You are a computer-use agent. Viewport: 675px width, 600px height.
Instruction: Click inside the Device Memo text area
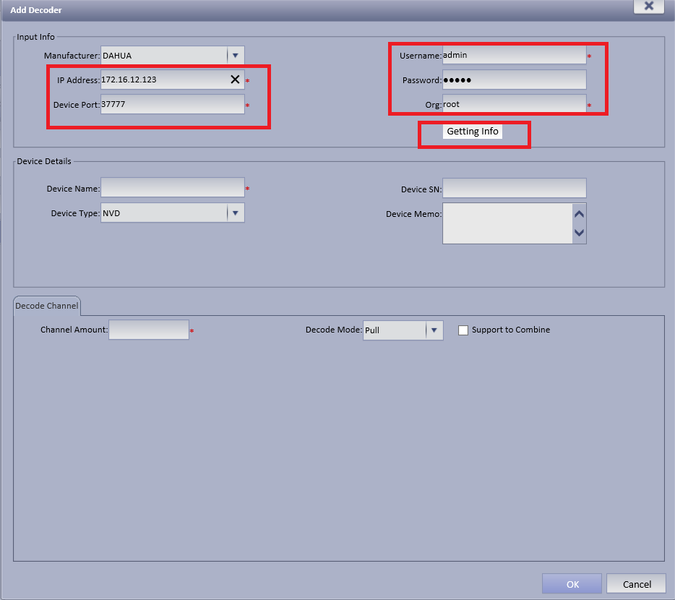coord(508,223)
